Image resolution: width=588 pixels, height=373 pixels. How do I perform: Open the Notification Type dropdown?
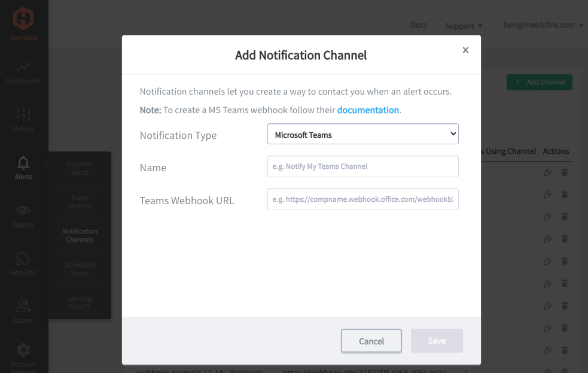(362, 134)
